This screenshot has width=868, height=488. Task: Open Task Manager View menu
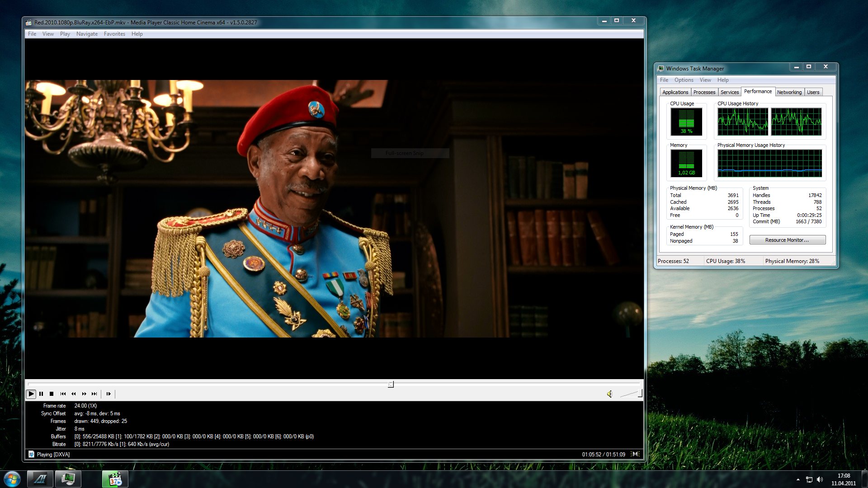(x=705, y=80)
